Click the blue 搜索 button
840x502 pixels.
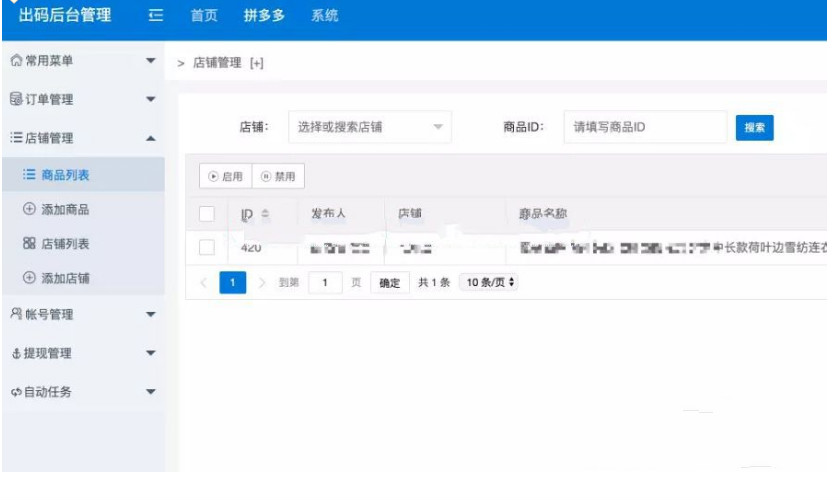pyautogui.click(x=754, y=128)
